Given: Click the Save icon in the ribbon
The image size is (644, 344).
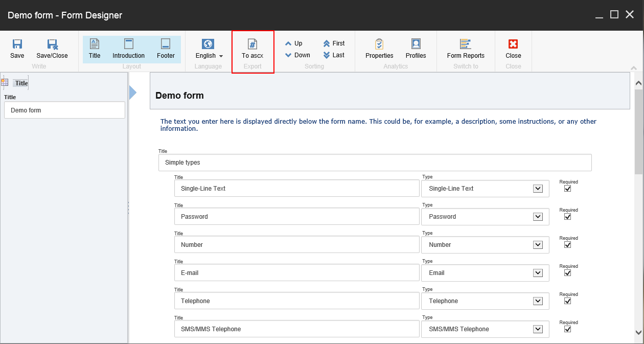Looking at the screenshot, I should [x=17, y=44].
